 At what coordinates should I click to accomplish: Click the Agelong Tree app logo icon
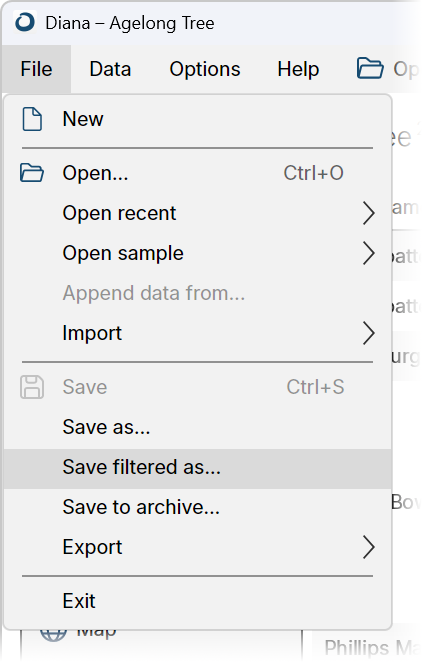tap(25, 22)
